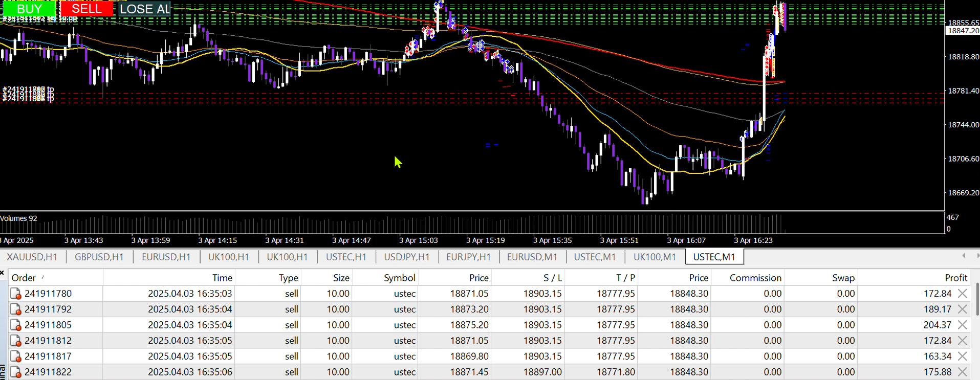This screenshot has height=380, width=980.
Task: Open the EURJPY,H1 chart tab
Action: point(469,257)
